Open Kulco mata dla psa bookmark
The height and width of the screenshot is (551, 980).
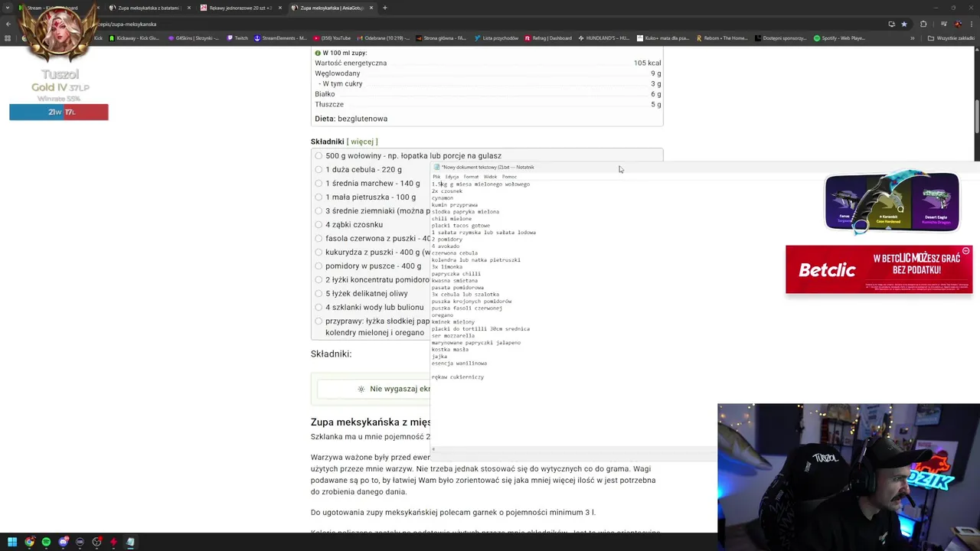point(662,37)
